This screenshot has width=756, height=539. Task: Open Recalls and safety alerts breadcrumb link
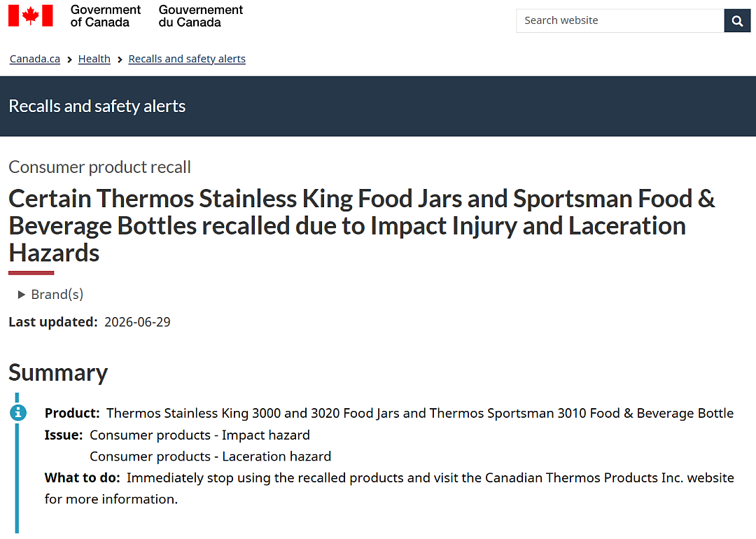[187, 59]
